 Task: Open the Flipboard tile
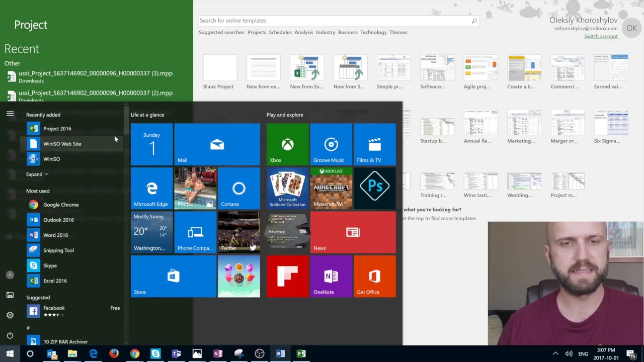(x=287, y=277)
